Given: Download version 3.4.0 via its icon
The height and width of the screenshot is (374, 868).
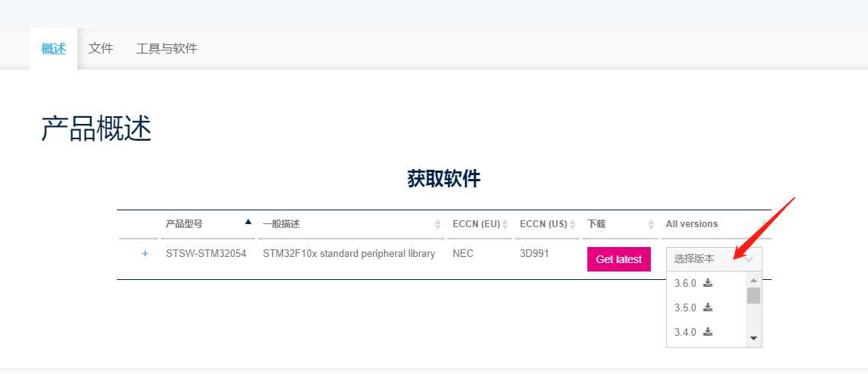Looking at the screenshot, I should [707, 332].
